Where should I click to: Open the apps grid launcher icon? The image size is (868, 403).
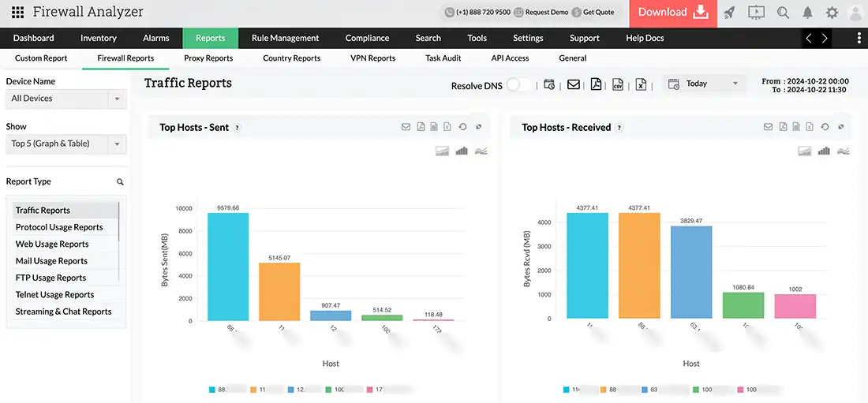click(17, 12)
